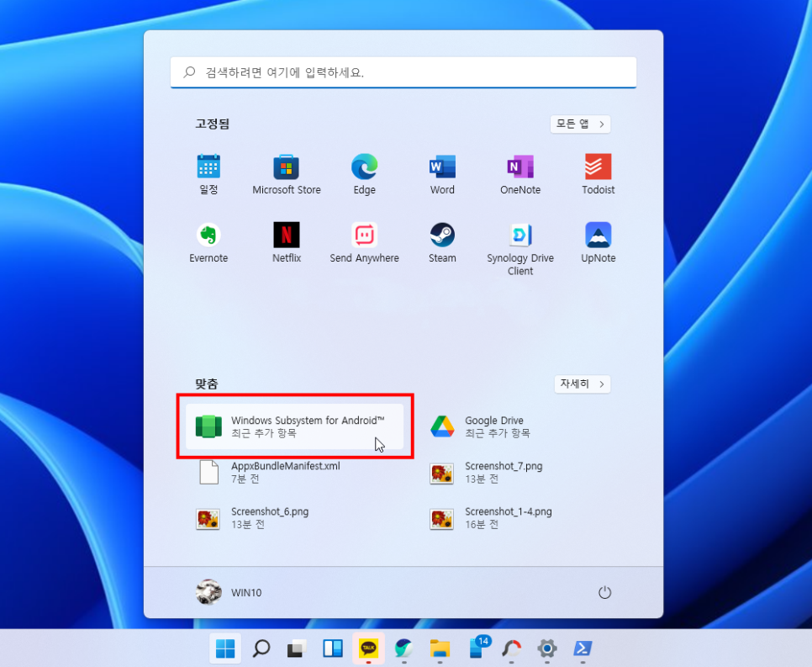Click the power button icon
This screenshot has width=812, height=667.
tap(604, 592)
